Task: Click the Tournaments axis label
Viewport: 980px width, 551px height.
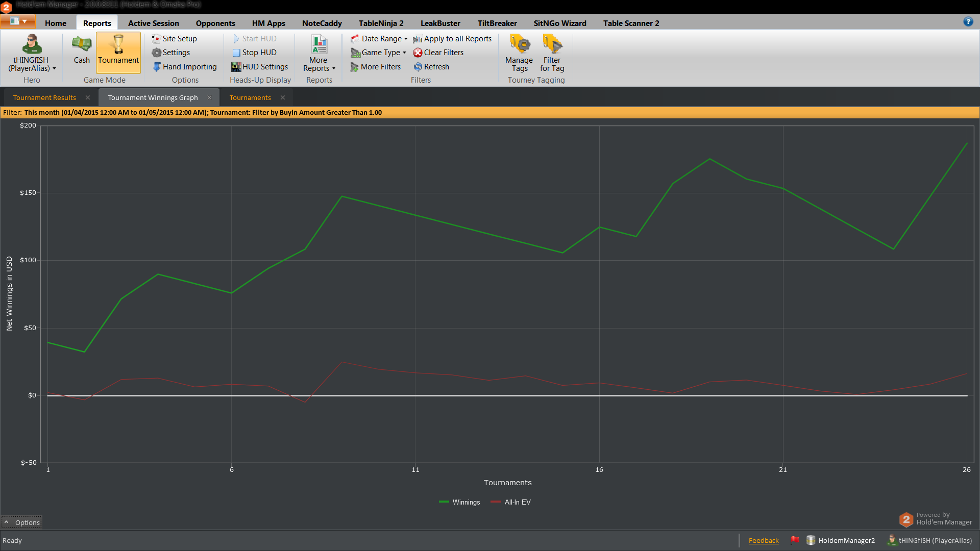Action: point(508,483)
